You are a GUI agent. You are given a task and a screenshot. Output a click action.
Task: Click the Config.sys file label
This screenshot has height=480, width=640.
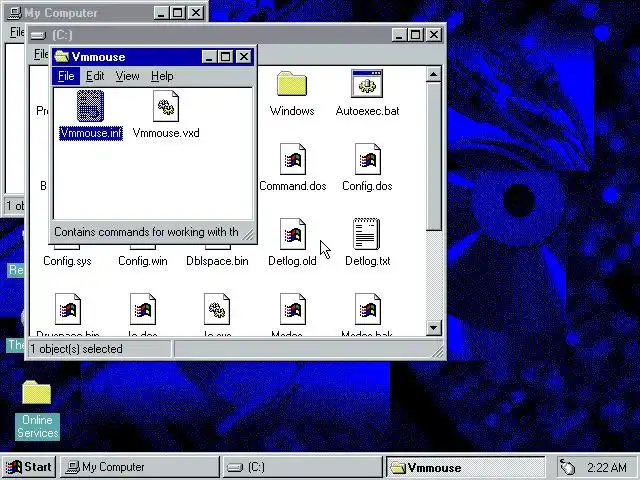(x=67, y=261)
